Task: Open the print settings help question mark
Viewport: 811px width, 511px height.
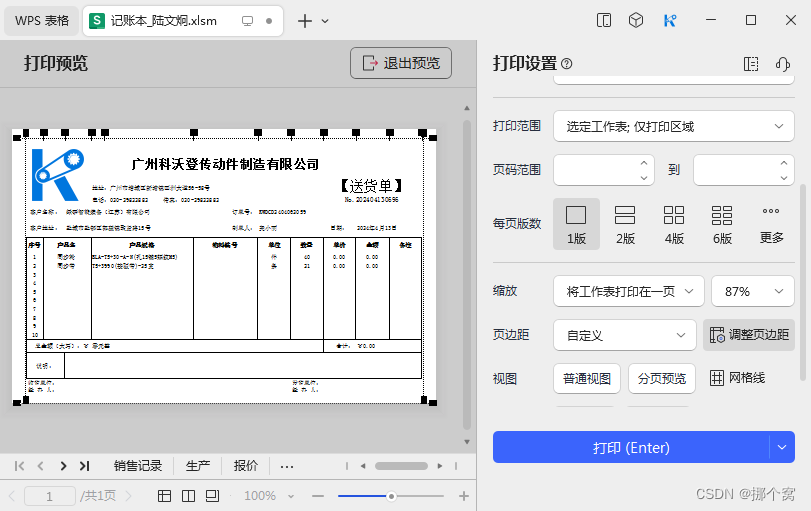Action: (x=566, y=64)
